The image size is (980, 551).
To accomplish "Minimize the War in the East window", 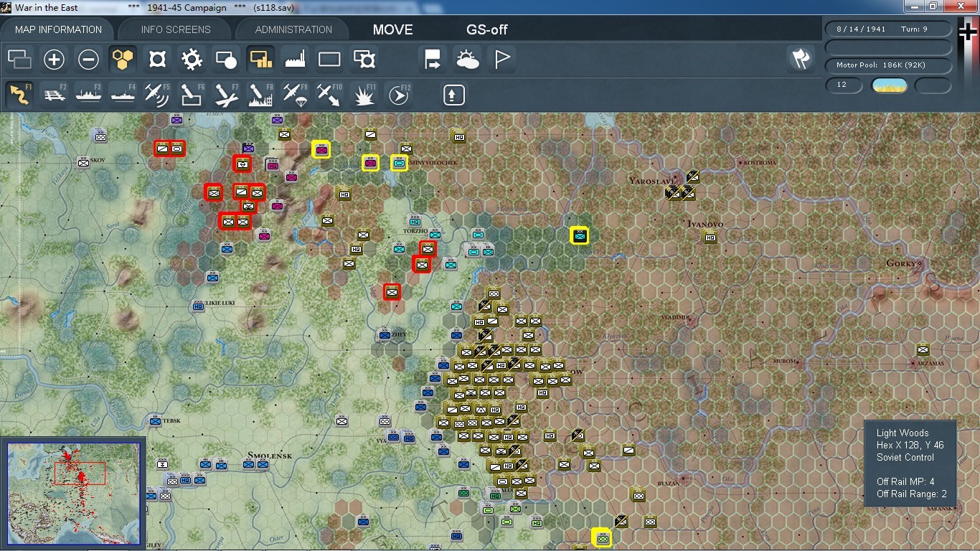I will click(915, 6).
